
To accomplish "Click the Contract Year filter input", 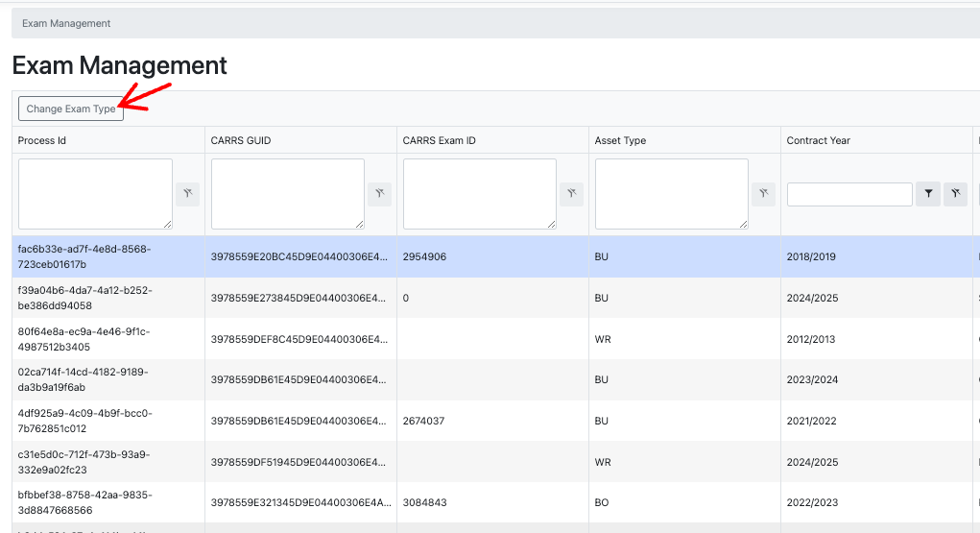I will [849, 194].
